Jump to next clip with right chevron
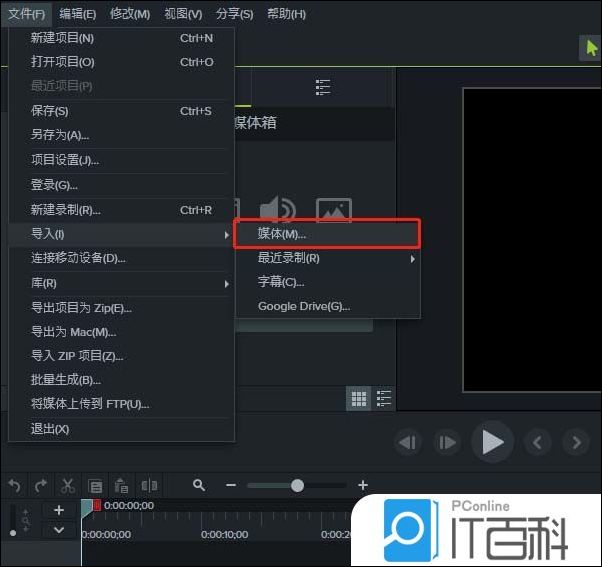The width and height of the screenshot is (602, 567). click(x=576, y=443)
